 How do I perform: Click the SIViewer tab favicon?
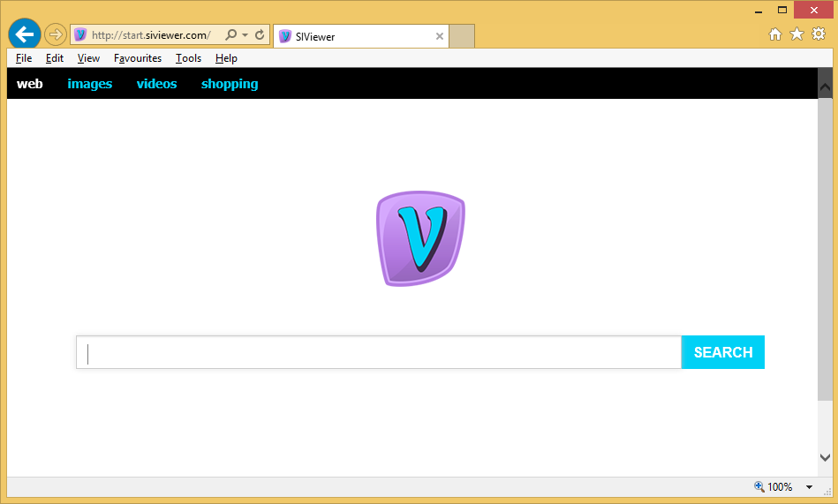tap(285, 36)
